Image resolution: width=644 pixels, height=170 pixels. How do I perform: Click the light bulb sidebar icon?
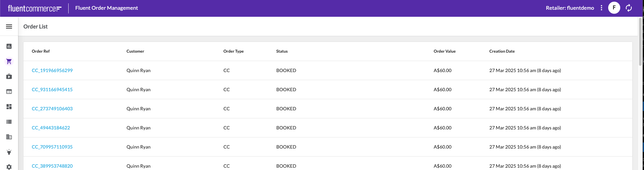coord(9,152)
